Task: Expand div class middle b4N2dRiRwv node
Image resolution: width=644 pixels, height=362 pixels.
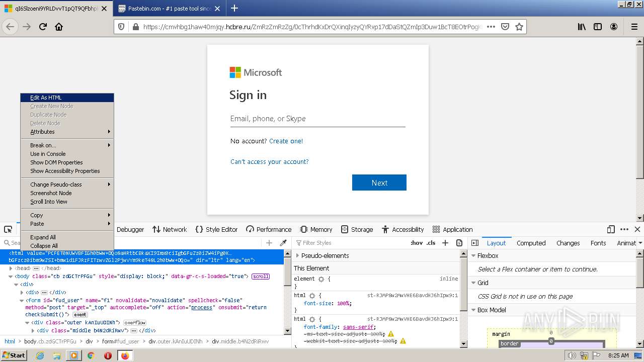Action: point(33,331)
